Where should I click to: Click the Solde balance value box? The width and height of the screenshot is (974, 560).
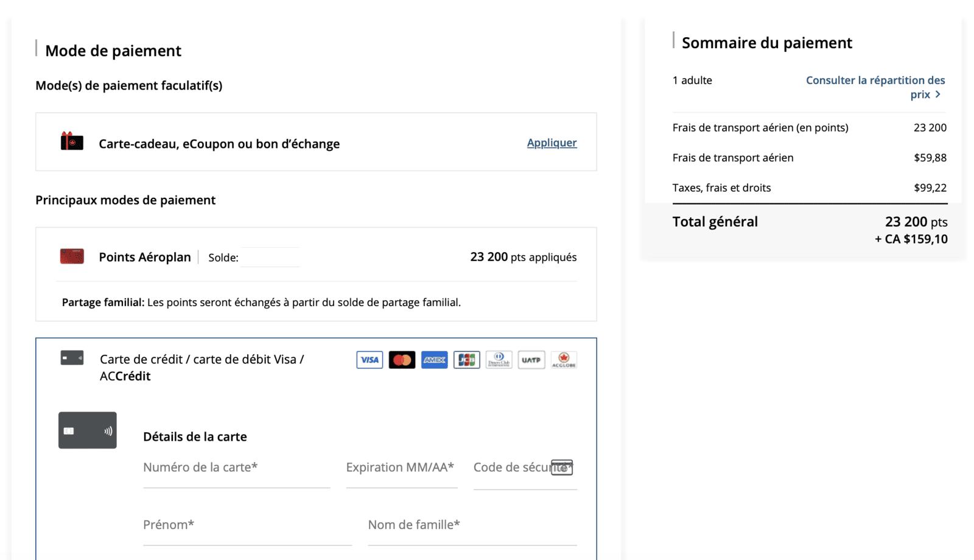coord(270,257)
